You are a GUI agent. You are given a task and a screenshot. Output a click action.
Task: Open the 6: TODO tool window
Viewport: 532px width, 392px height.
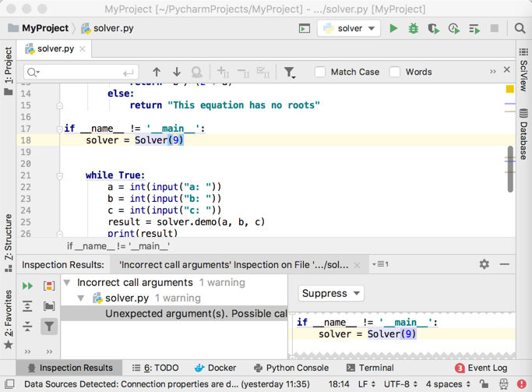[x=155, y=368]
